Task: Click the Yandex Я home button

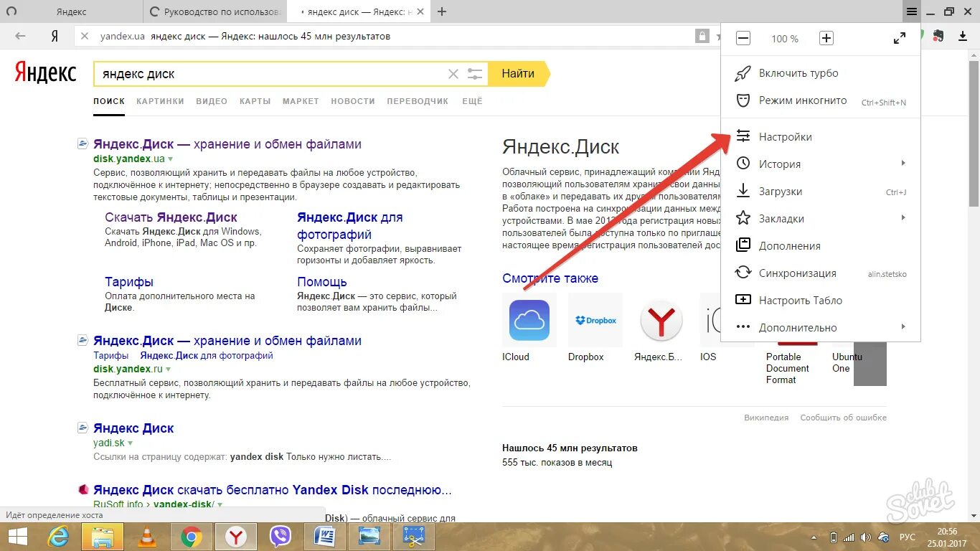Action: pyautogui.click(x=55, y=36)
